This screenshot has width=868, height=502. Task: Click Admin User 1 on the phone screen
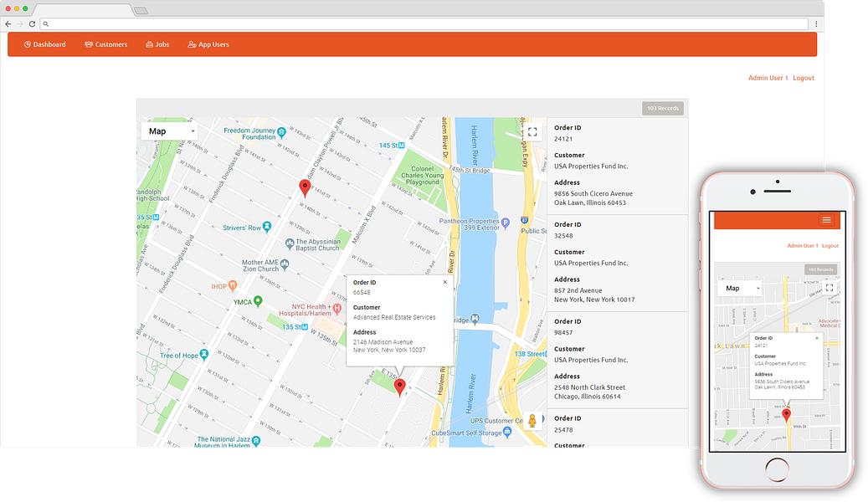[x=803, y=246]
